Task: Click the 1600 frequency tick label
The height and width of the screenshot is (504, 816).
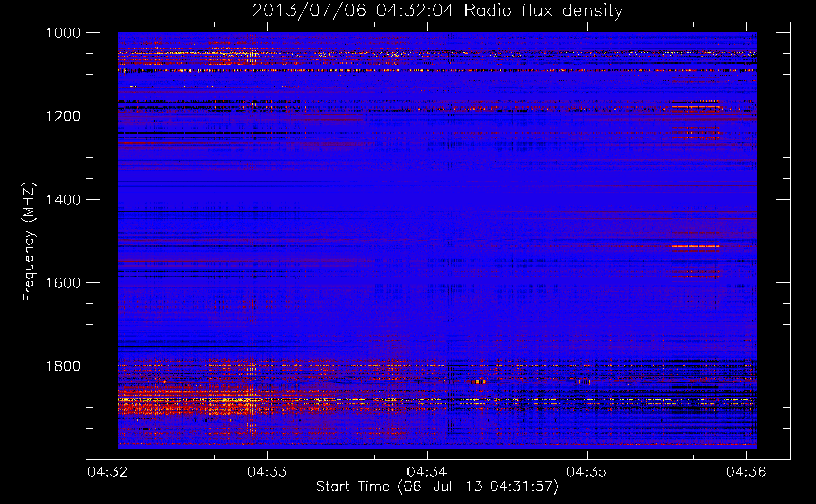Action: pos(63,283)
